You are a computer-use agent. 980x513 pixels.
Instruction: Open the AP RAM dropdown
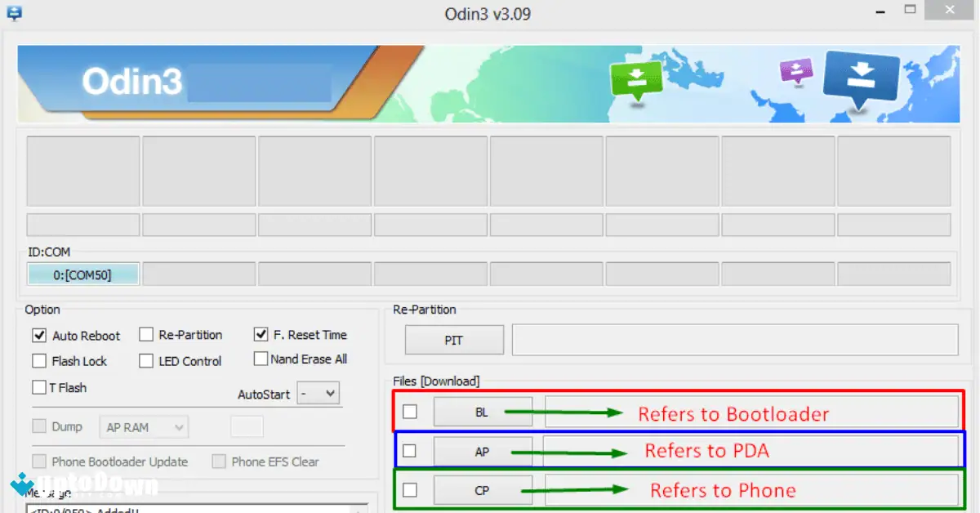144,426
